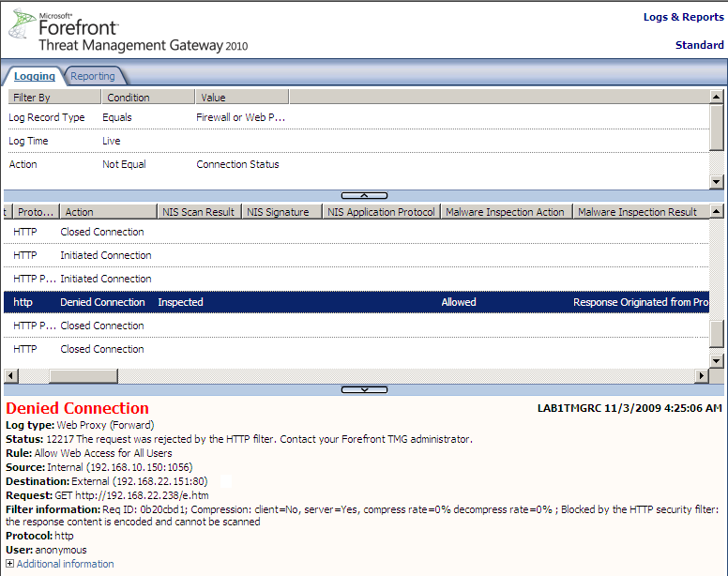Screen dimensions: 728x576
Task: Click the Logs & Reports heading
Action: (683, 17)
